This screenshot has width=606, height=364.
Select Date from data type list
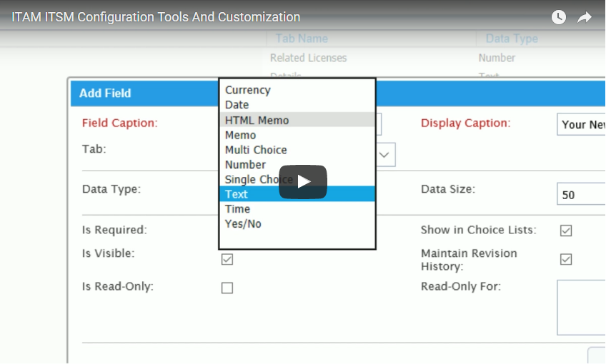237,105
